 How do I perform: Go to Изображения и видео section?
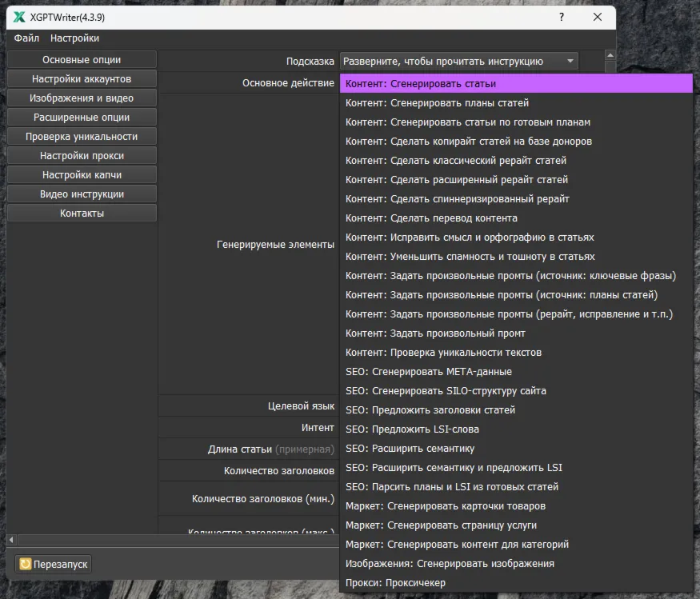pos(82,98)
